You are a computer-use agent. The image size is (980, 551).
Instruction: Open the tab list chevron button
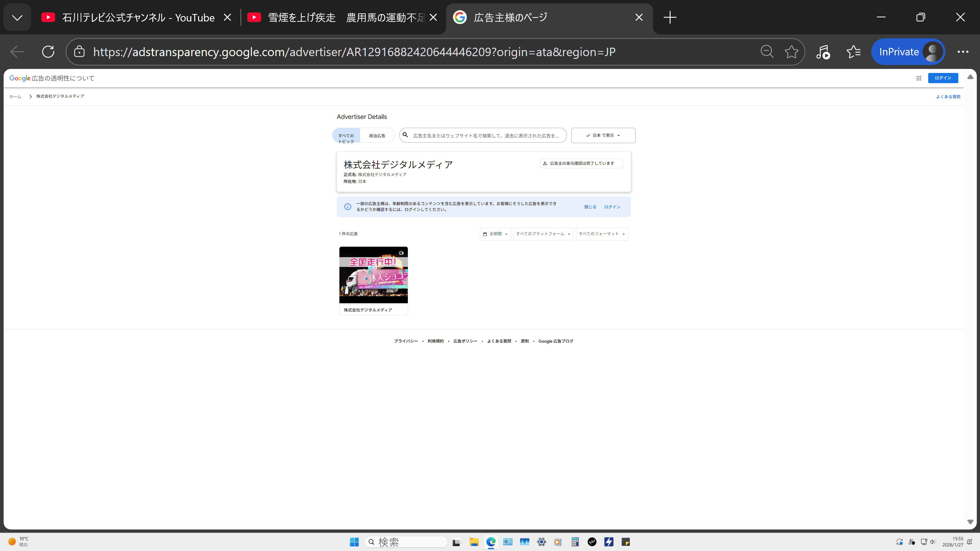pos(17,18)
